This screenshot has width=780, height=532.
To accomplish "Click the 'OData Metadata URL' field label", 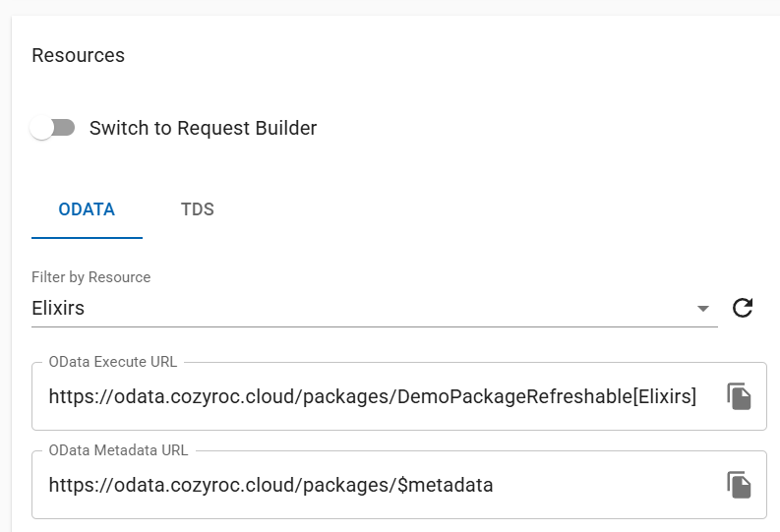I will [118, 450].
